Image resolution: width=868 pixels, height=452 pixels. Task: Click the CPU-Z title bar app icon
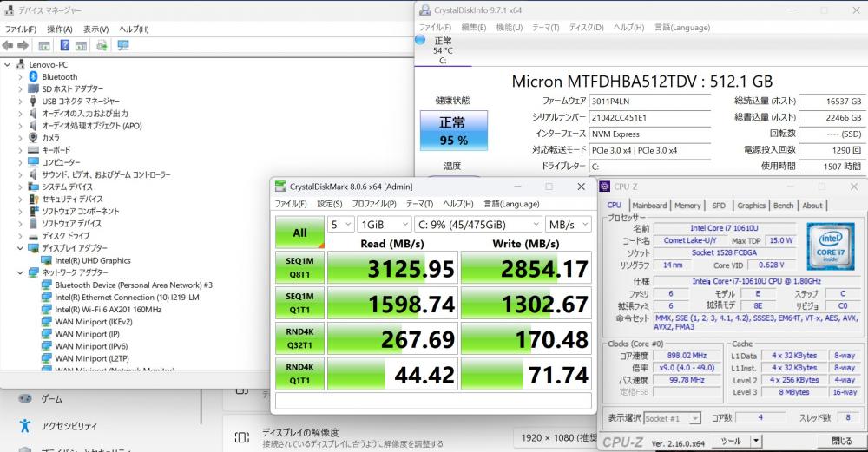604,187
